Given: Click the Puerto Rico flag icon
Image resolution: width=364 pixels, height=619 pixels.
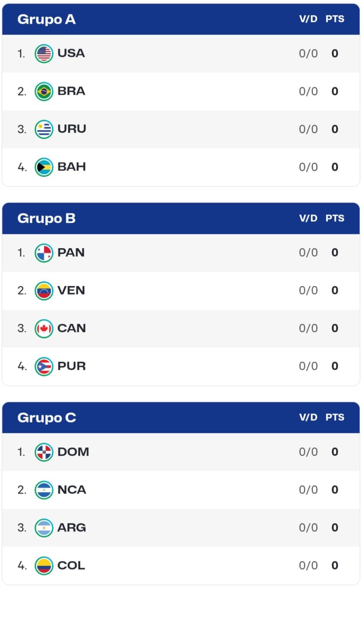Looking at the screenshot, I should coord(44,367).
